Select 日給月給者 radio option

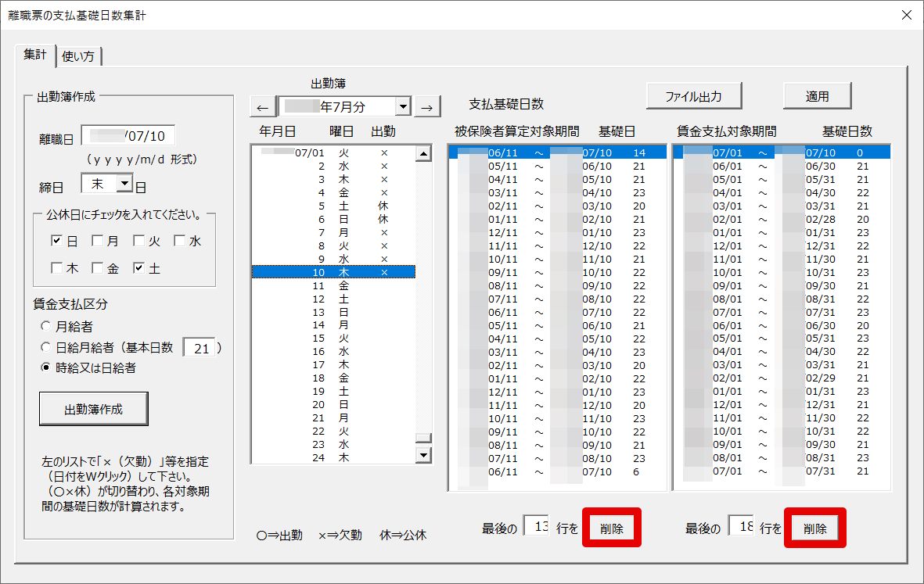pyautogui.click(x=46, y=347)
